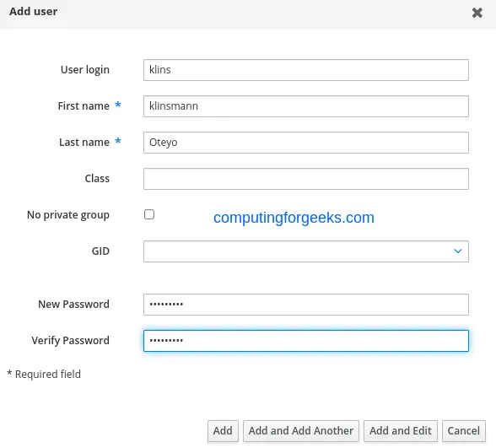Click the GID label text
The height and width of the screenshot is (448, 496).
[x=100, y=251]
